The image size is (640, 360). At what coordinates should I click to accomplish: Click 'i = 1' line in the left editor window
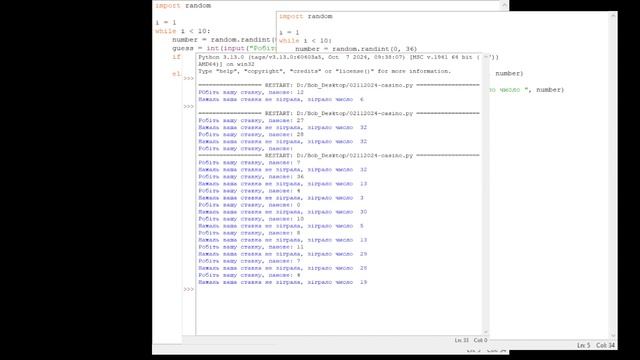[166, 22]
